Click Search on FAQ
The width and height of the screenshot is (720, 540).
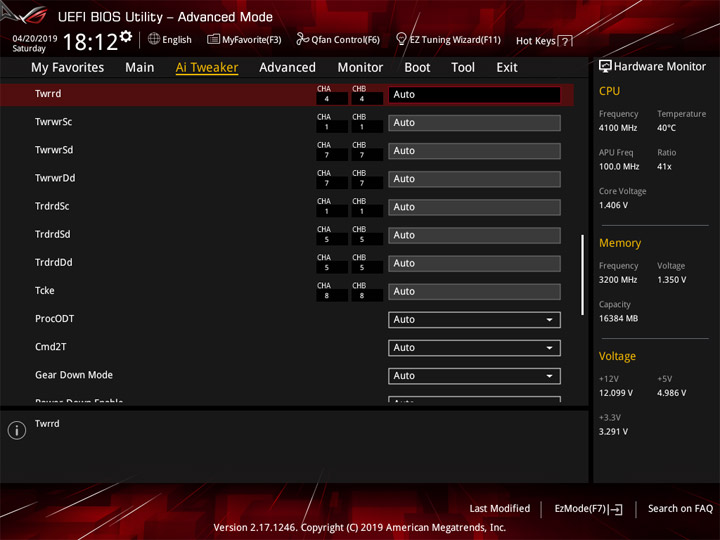click(x=680, y=509)
